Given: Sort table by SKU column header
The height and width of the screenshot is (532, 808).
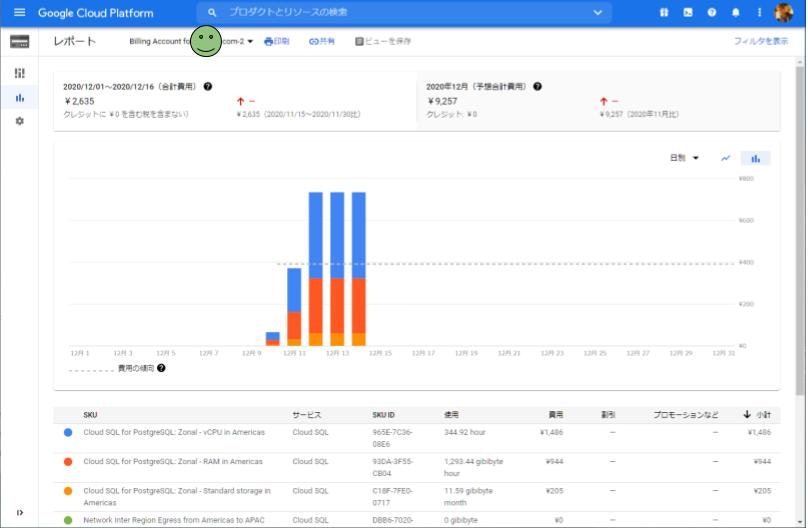Looking at the screenshot, I should (x=90, y=415).
